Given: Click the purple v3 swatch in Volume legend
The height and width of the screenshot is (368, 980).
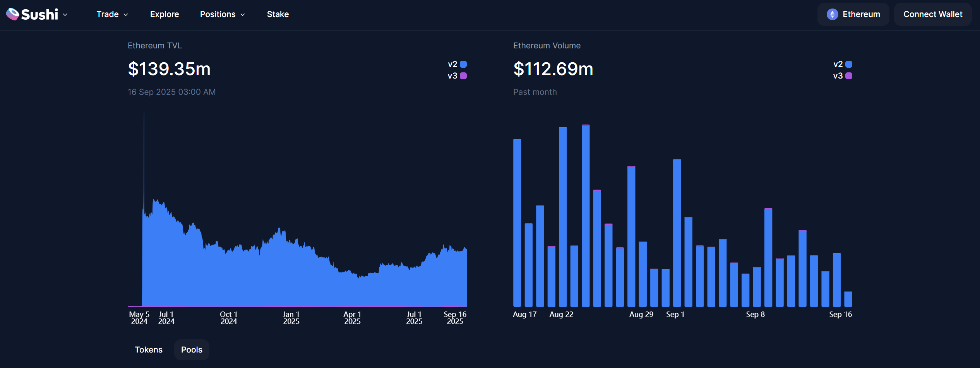Looking at the screenshot, I should click(849, 76).
